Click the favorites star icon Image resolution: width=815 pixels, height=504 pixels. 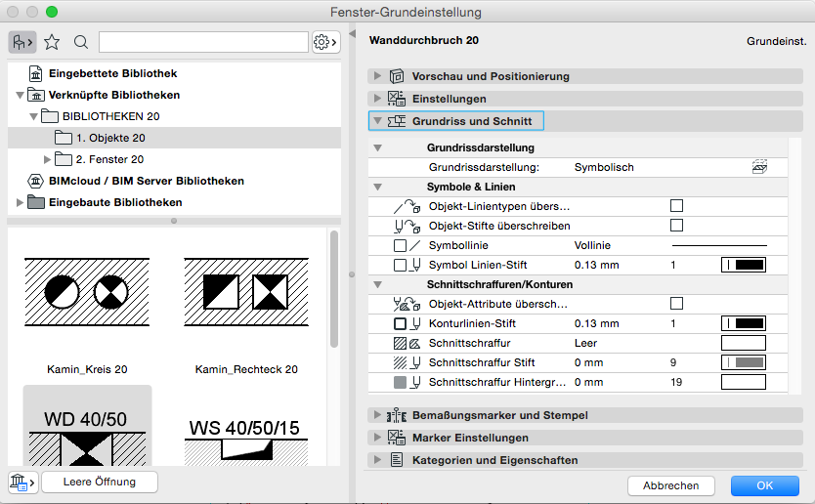click(x=52, y=42)
